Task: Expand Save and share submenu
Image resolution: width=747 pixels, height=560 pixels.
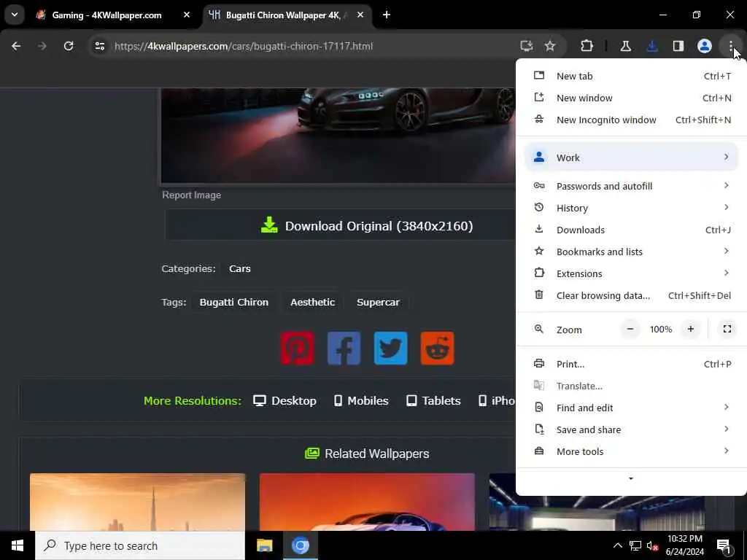Action: tap(631, 430)
